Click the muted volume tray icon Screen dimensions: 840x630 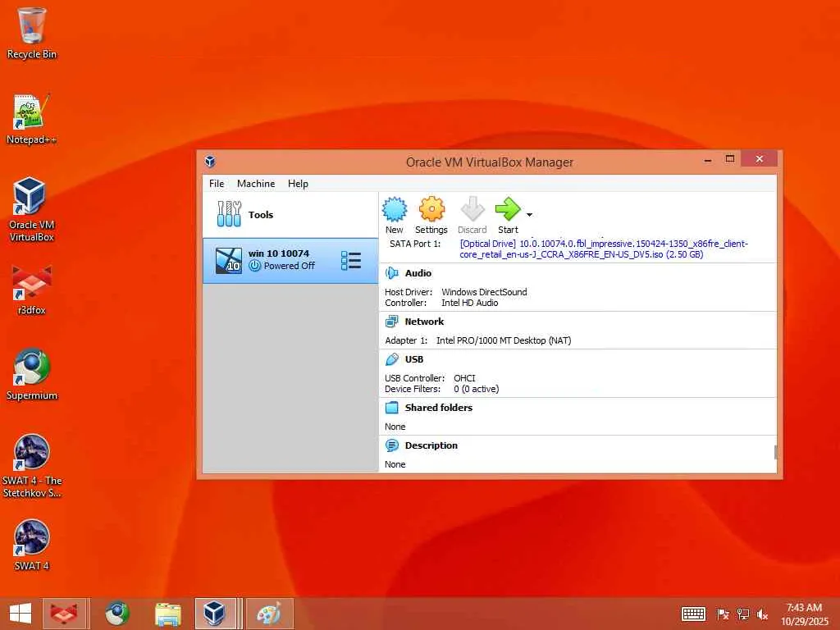[762, 614]
